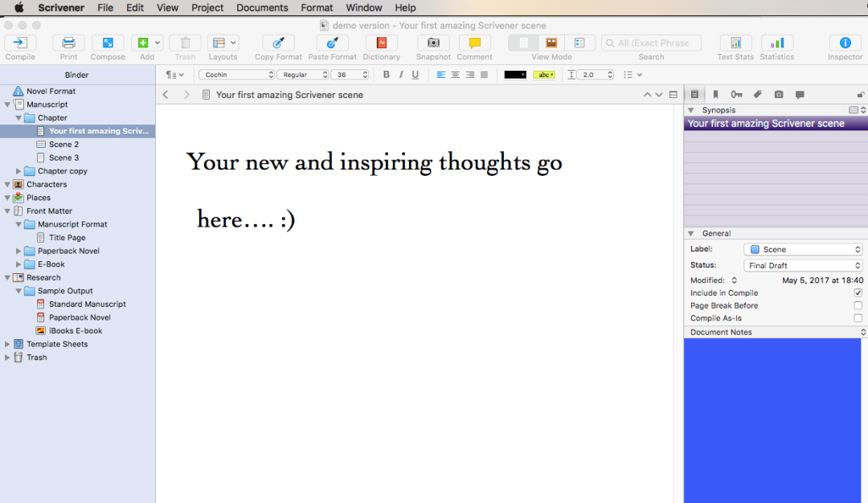
Task: Open the Dictionary tool
Action: pos(382,43)
